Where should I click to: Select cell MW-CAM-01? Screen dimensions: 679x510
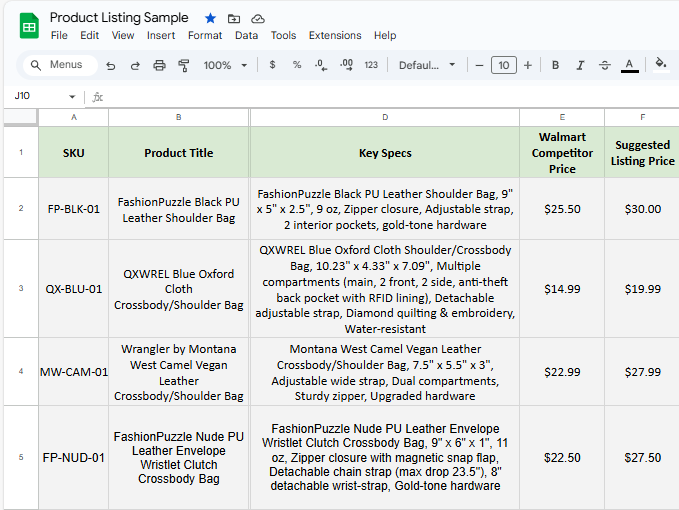point(74,372)
